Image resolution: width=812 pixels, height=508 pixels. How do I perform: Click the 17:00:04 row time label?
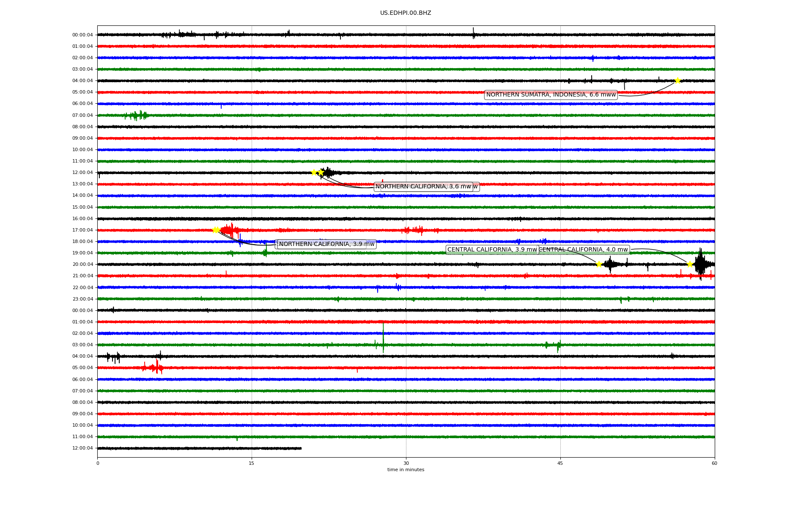click(x=82, y=230)
